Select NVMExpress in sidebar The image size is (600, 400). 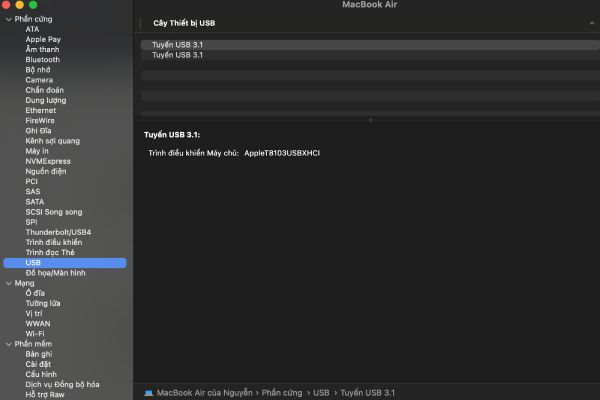click(x=48, y=161)
